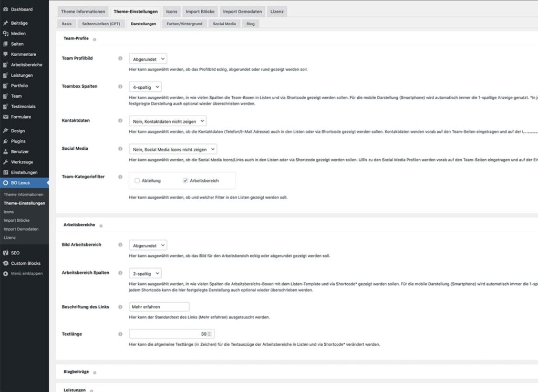538x392 pixels.
Task: Enable the Abteilung filter checkbox
Action: [x=137, y=180]
